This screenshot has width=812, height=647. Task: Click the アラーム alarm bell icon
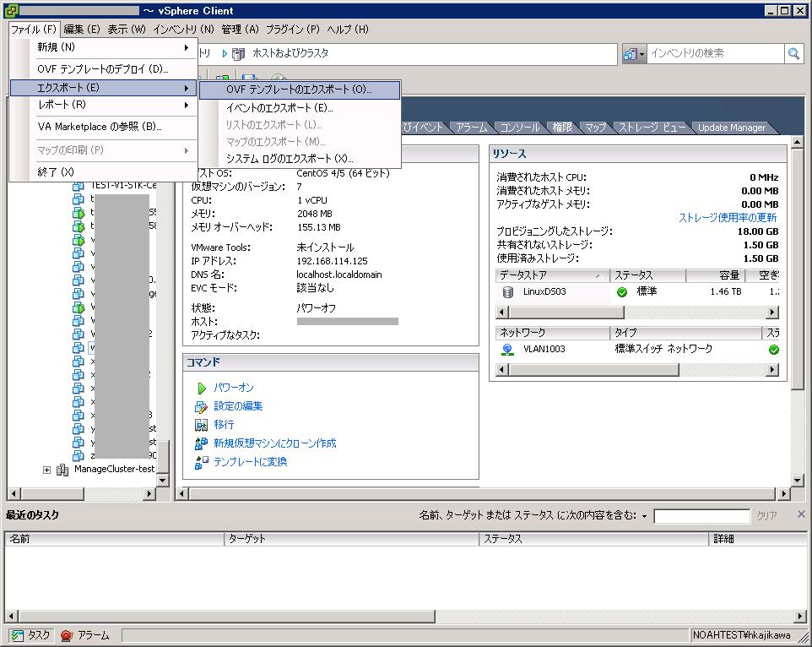tap(67, 636)
